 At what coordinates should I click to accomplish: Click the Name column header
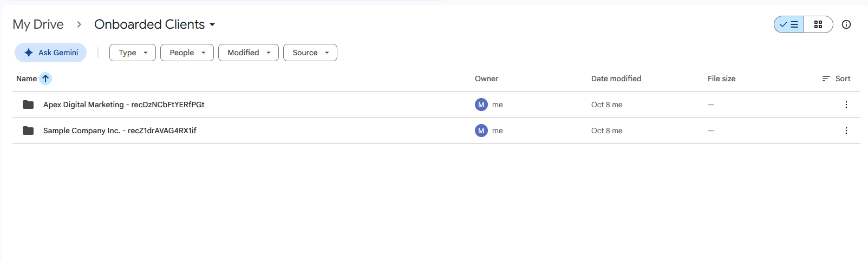coord(27,79)
